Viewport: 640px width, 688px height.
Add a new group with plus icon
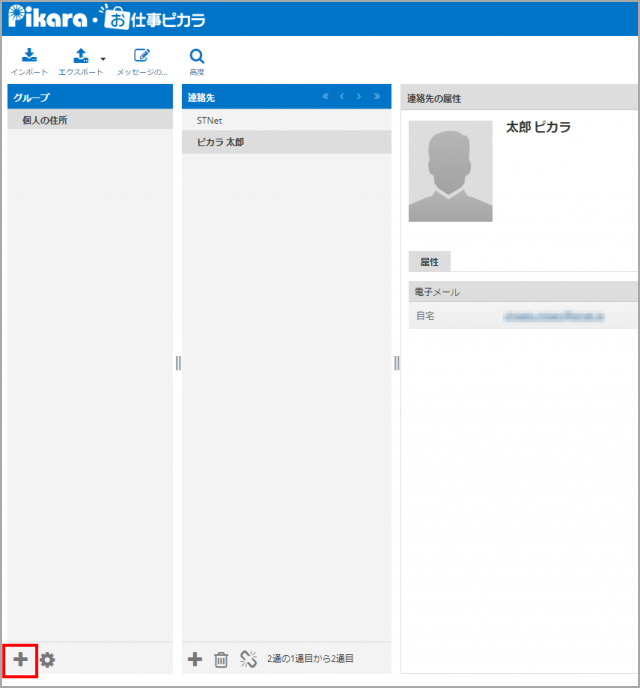tap(21, 659)
